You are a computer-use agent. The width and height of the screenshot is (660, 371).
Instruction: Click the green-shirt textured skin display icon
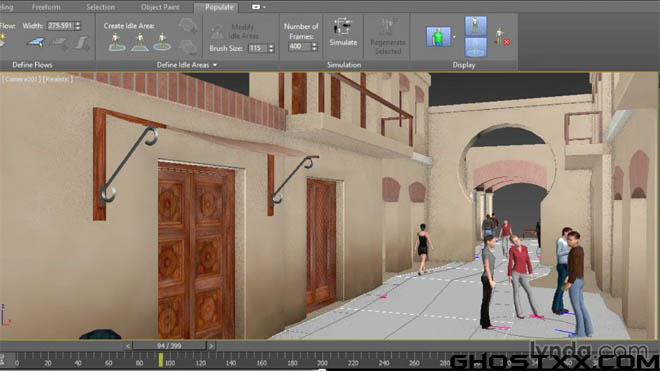438,36
